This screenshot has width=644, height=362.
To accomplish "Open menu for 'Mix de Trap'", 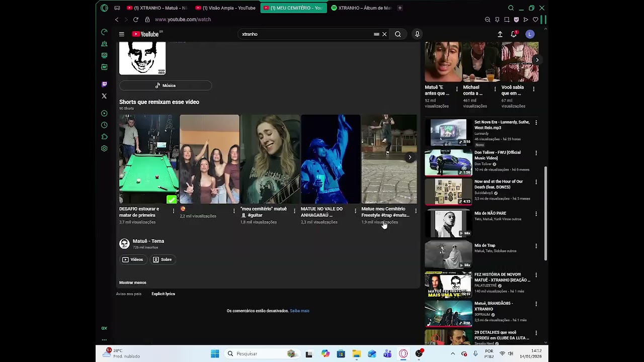I will point(536,246).
